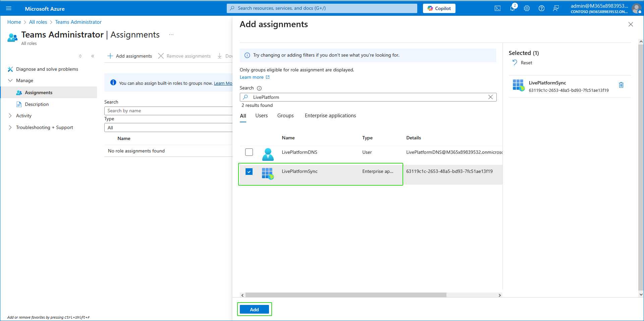Collapse the Manage section
The width and height of the screenshot is (644, 321).
[10, 80]
